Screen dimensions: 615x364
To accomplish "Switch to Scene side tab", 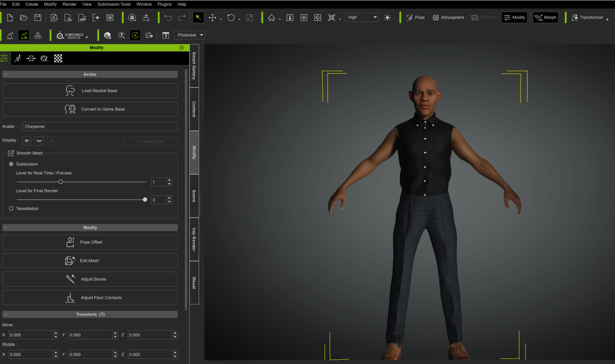I will 194,196.
